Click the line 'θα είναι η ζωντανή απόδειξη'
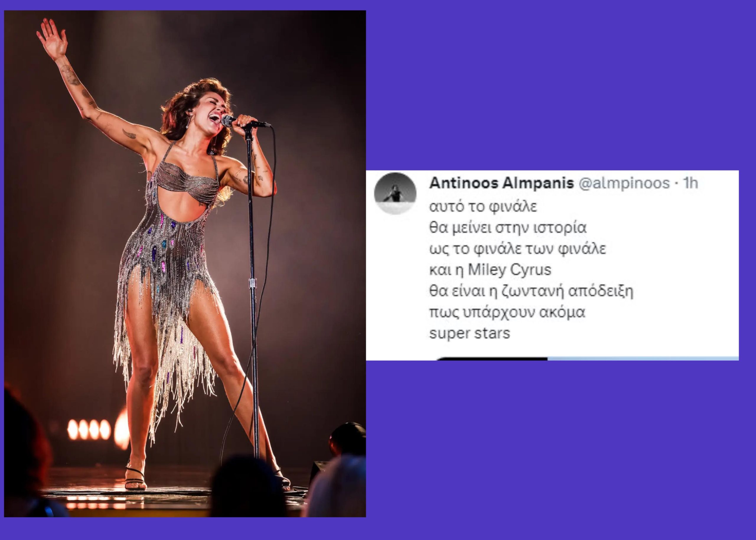Image resolution: width=756 pixels, height=540 pixels. pyautogui.click(x=531, y=291)
